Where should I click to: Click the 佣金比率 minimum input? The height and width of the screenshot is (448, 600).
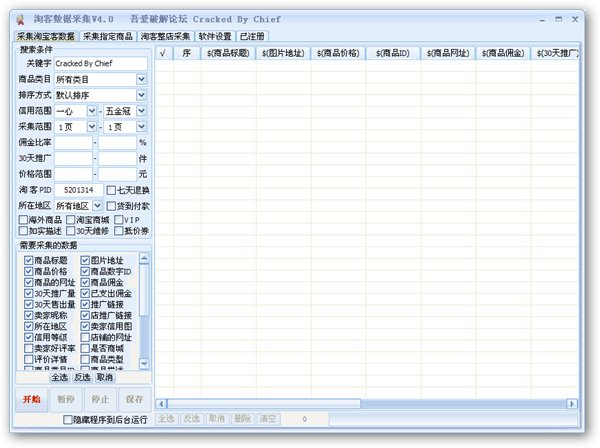[73, 143]
